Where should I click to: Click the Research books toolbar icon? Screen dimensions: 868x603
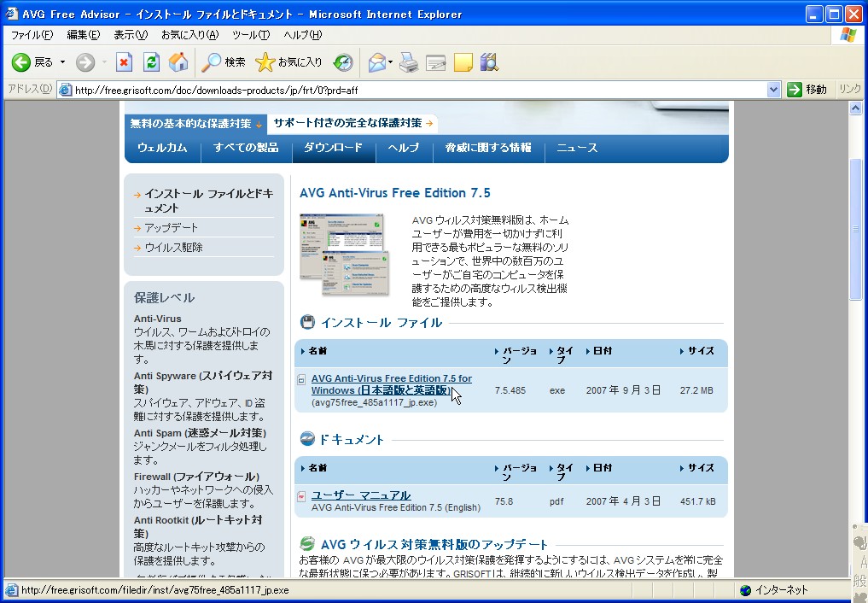[x=489, y=62]
